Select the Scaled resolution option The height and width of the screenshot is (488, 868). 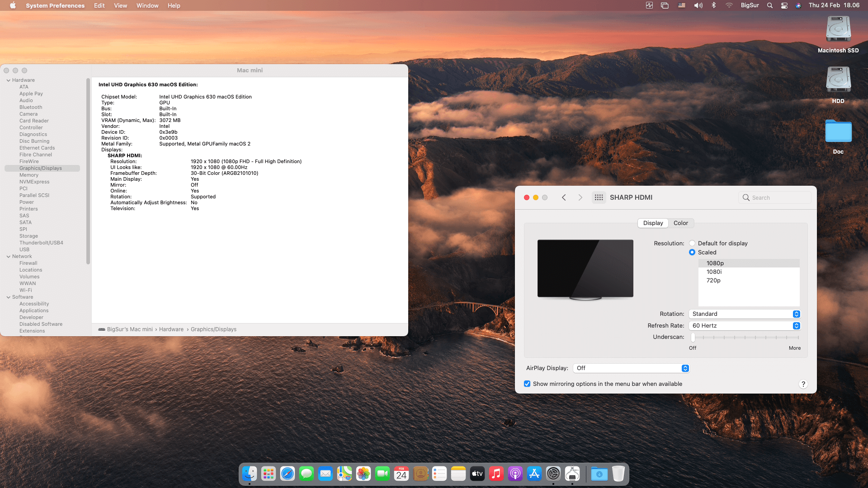pos(692,252)
